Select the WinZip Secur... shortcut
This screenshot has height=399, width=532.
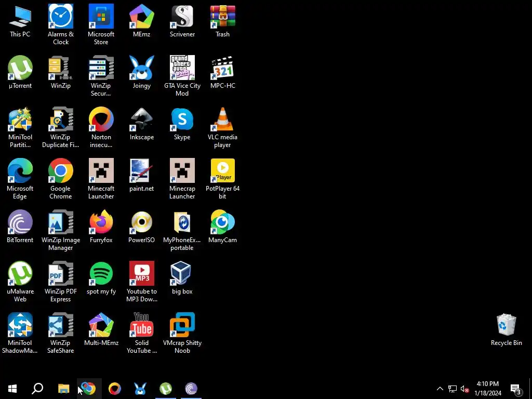coord(101,76)
